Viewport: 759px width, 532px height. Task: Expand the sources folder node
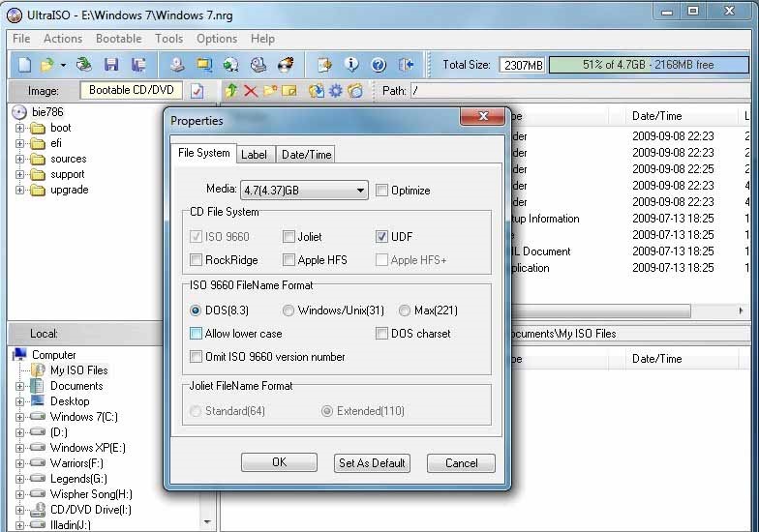click(19, 159)
